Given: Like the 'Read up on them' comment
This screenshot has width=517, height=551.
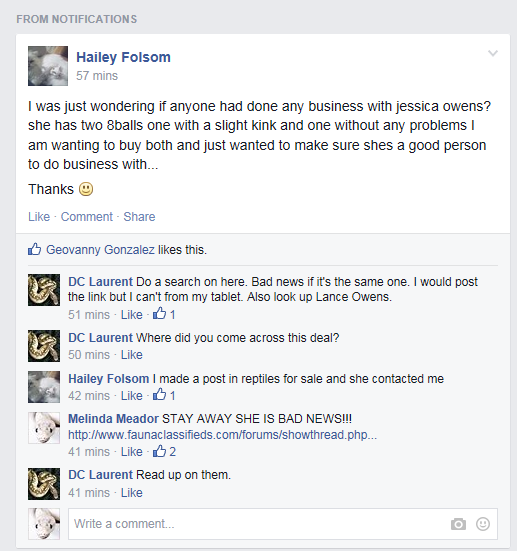Looking at the screenshot, I should [132, 493].
